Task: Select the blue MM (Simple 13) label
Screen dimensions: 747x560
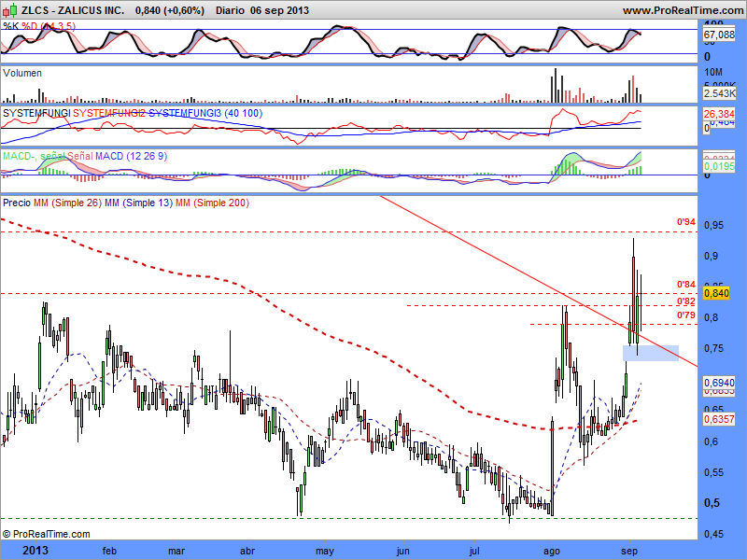Action: click(138, 203)
